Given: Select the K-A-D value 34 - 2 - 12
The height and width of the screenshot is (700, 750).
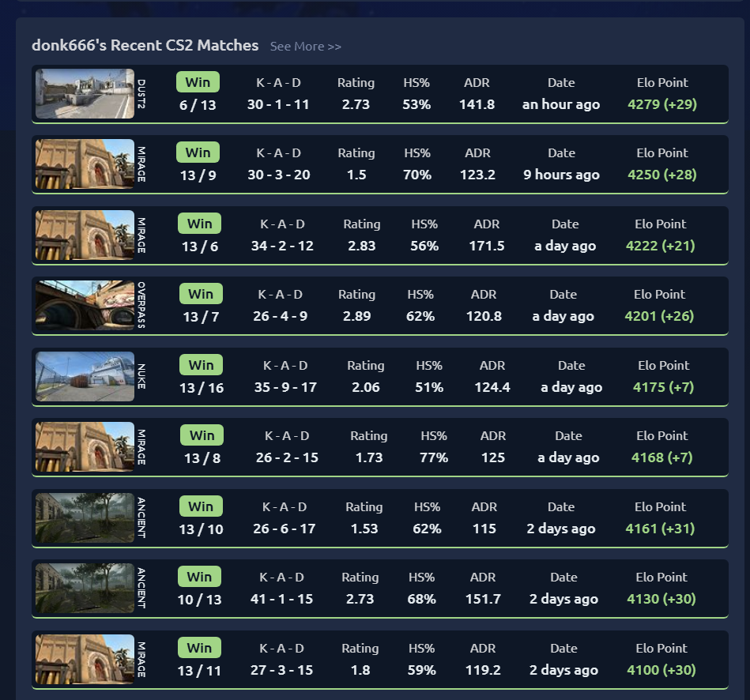Looking at the screenshot, I should (282, 246).
